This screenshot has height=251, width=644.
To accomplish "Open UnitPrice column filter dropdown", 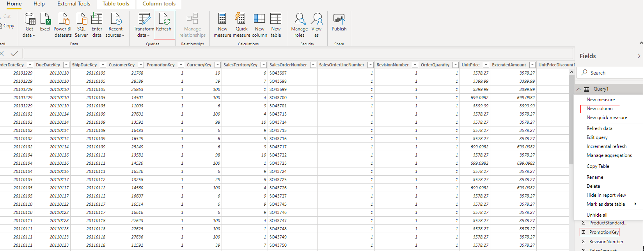I will [486, 65].
